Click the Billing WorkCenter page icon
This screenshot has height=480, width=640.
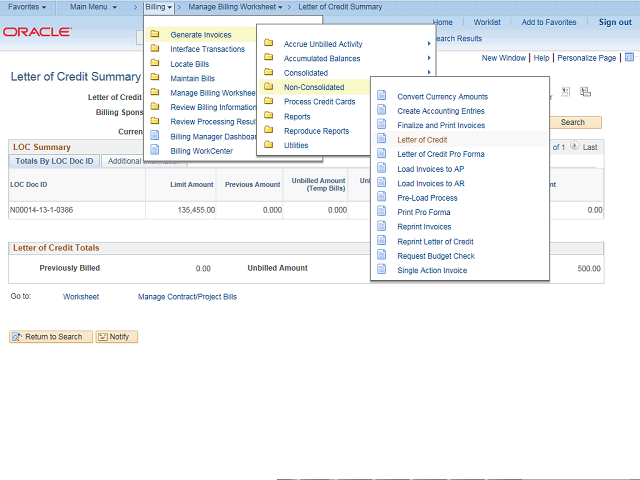(155, 151)
